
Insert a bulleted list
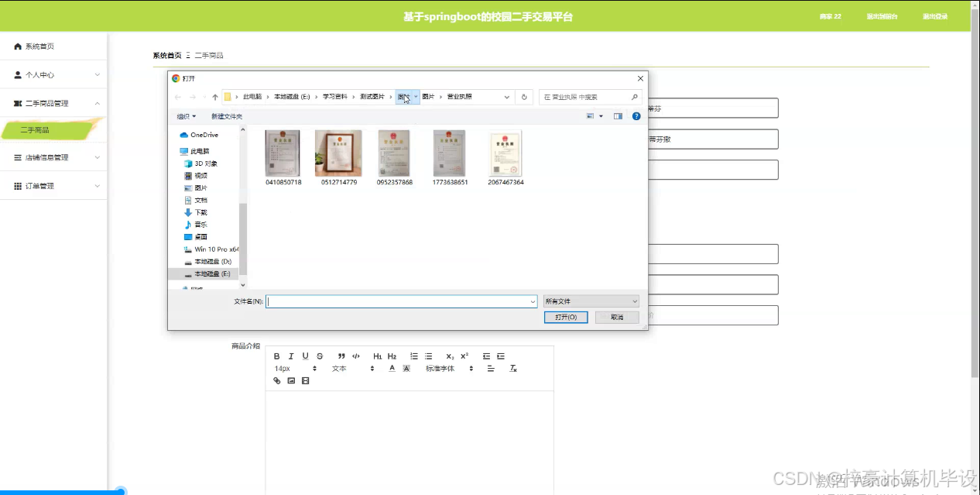[428, 356]
